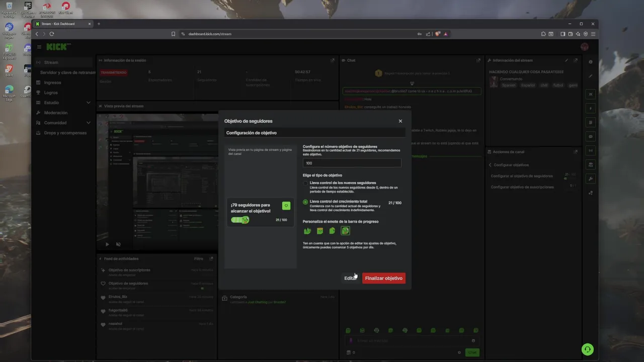This screenshot has height=362, width=644.
Task: Open Wallpaper Engine desktop shortcut
Action: 9,30
